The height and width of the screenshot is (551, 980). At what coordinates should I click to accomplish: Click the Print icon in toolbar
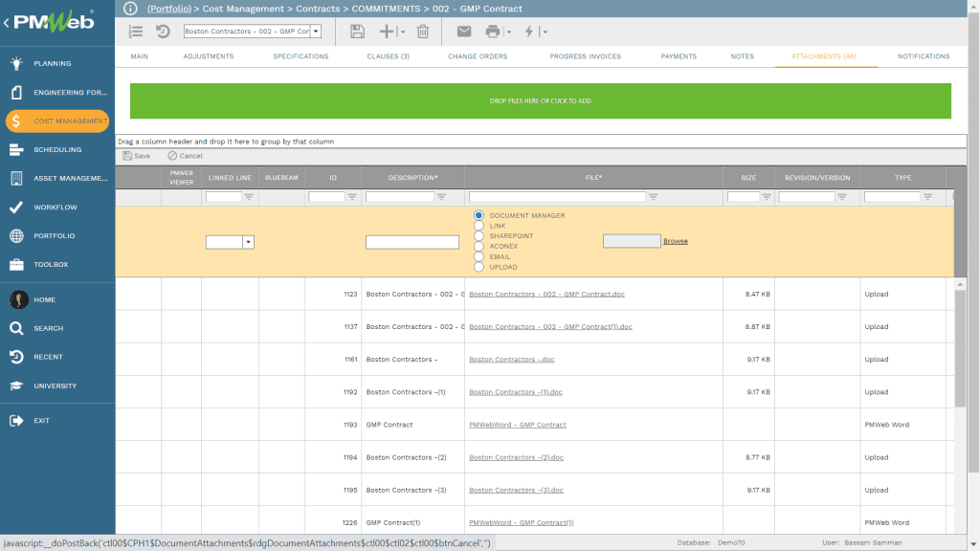coord(492,31)
